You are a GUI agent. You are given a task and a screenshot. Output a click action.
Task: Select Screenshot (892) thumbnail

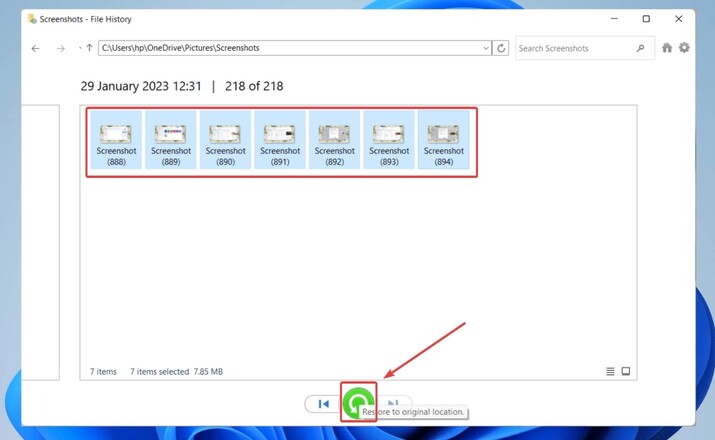pyautogui.click(x=334, y=140)
